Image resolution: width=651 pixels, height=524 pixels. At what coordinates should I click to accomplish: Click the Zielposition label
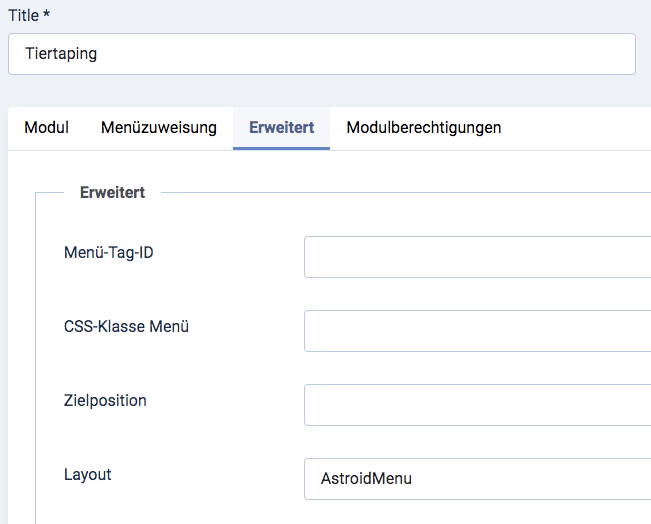tap(105, 401)
